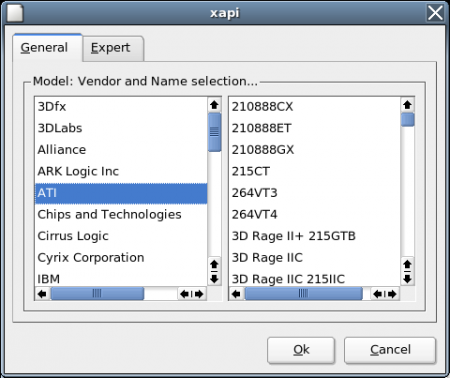Pick the Alliance vendor entry
450x378 pixels.
(121, 150)
